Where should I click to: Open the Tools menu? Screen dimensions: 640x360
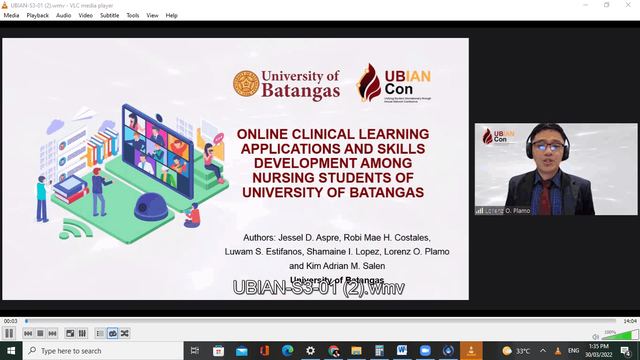click(133, 16)
